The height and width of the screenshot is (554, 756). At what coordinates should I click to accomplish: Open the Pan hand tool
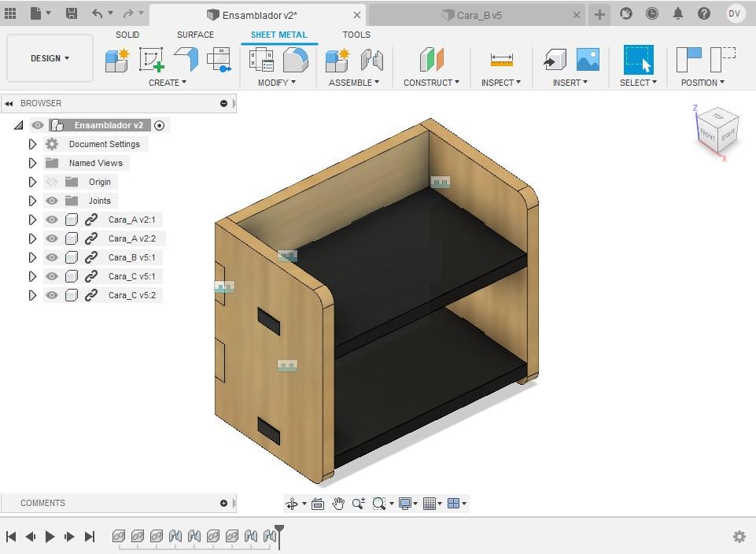coord(338,504)
